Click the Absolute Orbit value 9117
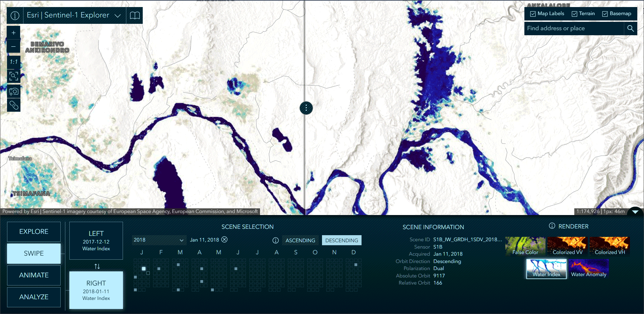644x314 pixels. click(x=439, y=276)
